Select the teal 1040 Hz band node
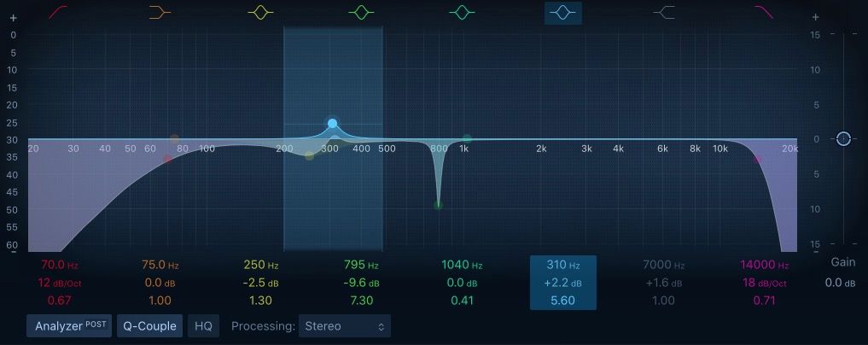This screenshot has height=345, width=868. [x=467, y=138]
